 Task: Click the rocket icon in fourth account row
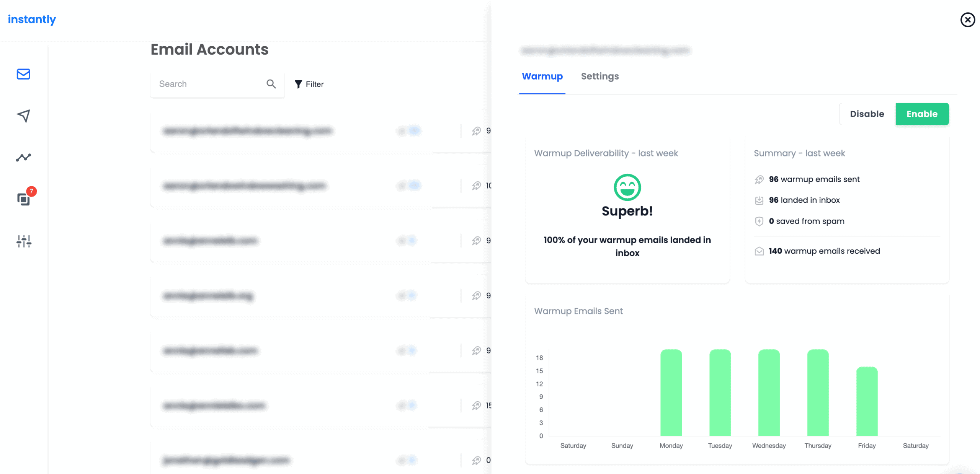(476, 295)
